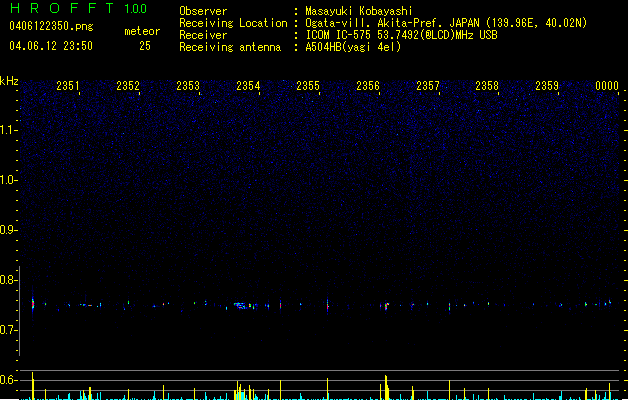Select the file name 0406122350.png

51,26
